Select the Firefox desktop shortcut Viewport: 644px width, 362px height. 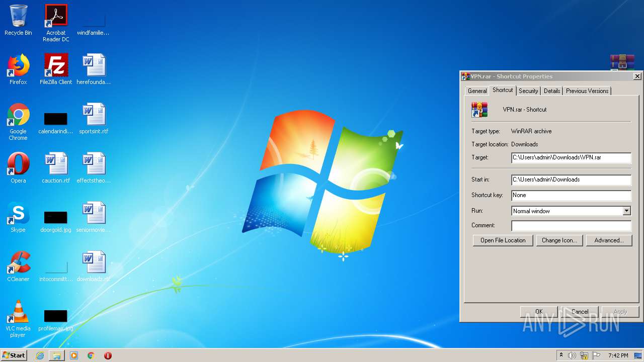point(18,69)
